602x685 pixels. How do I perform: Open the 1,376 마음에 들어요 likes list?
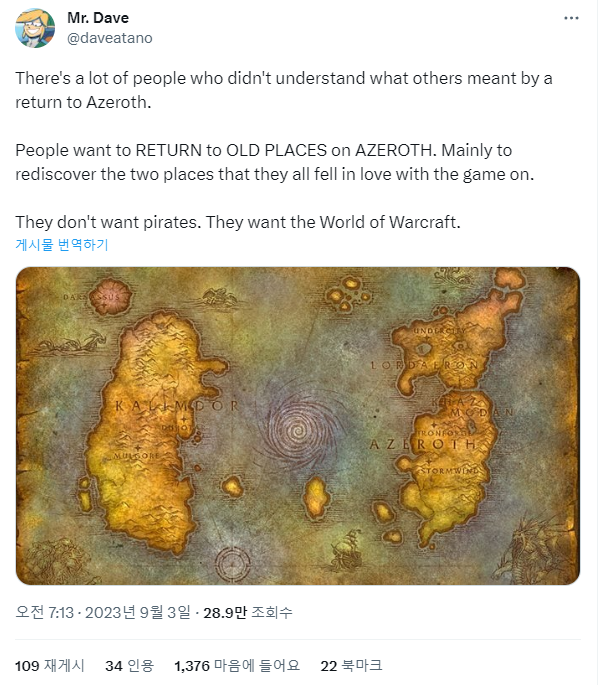237,666
